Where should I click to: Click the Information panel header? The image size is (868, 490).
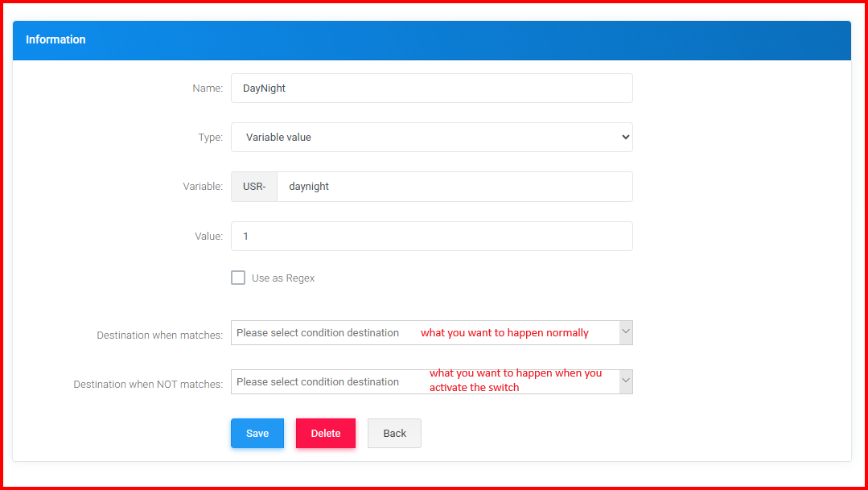(x=431, y=39)
